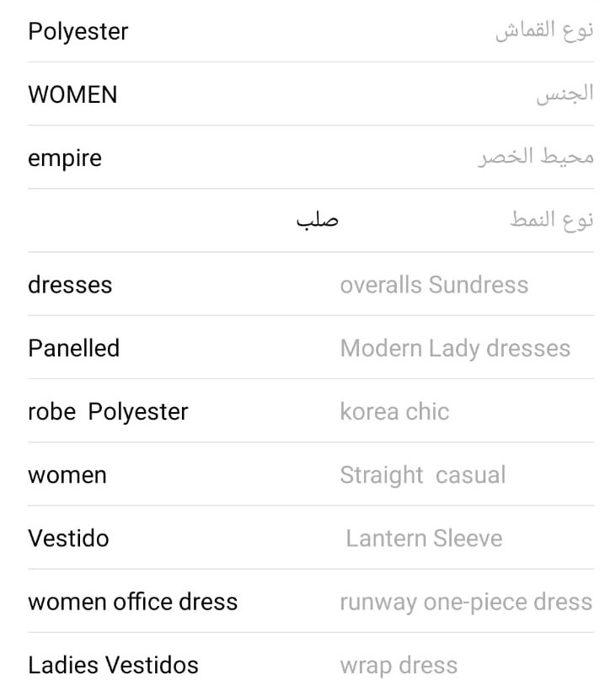
Task: Click the محيط الخصر label
Action: [x=536, y=158]
